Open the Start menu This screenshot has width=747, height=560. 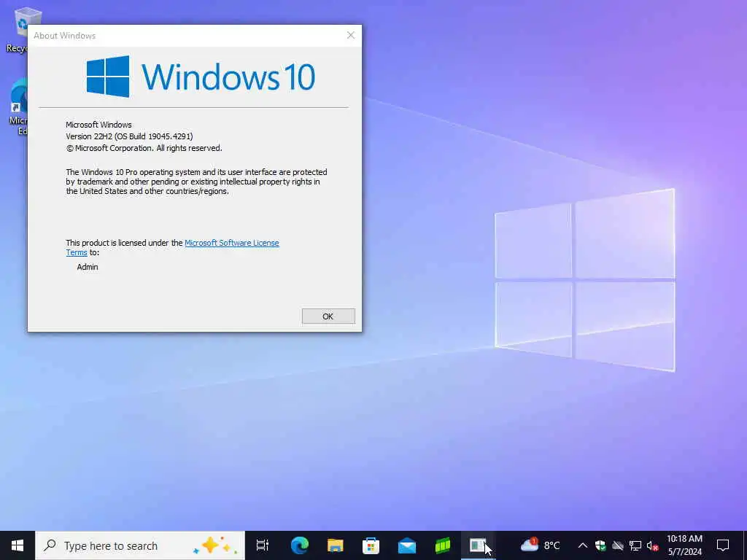18,545
